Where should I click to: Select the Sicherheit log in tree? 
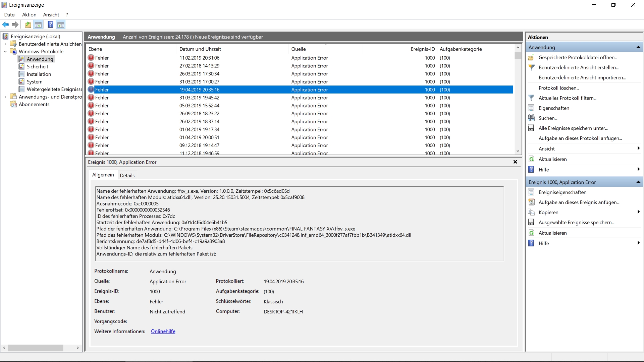coord(37,67)
